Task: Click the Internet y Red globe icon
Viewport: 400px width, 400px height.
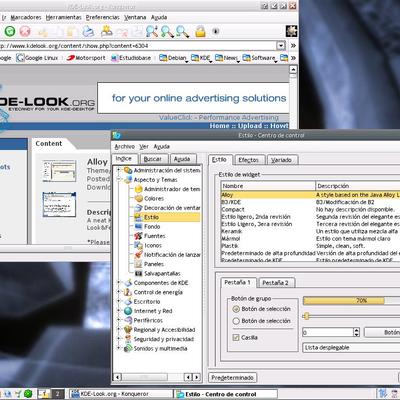Action: (x=128, y=311)
